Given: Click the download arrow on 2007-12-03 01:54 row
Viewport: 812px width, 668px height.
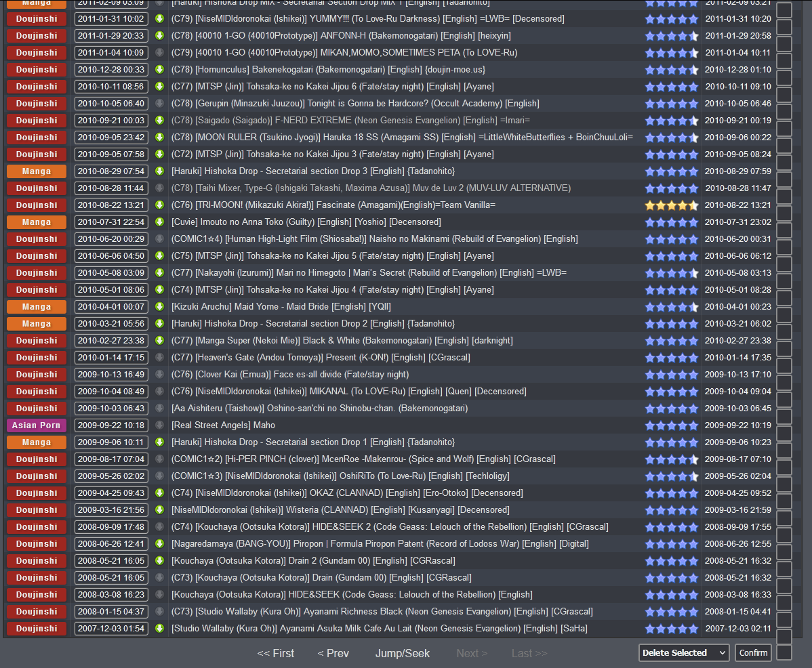Looking at the screenshot, I should pyautogui.click(x=159, y=629).
